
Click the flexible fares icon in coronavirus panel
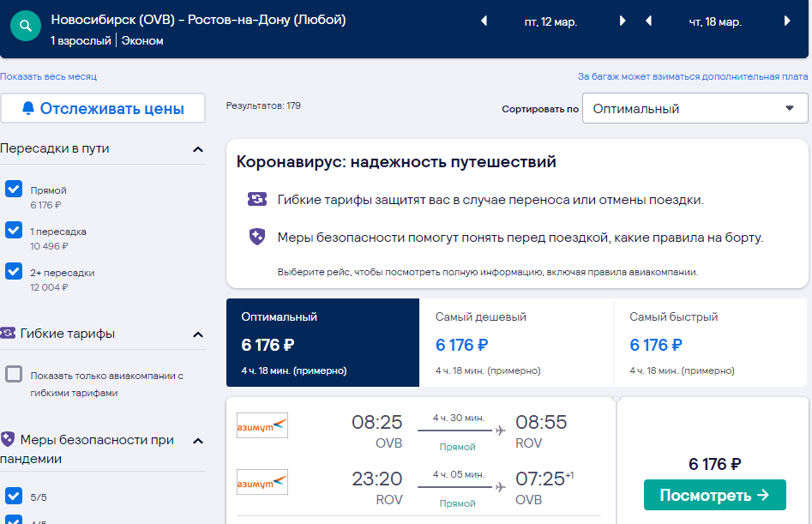(257, 199)
